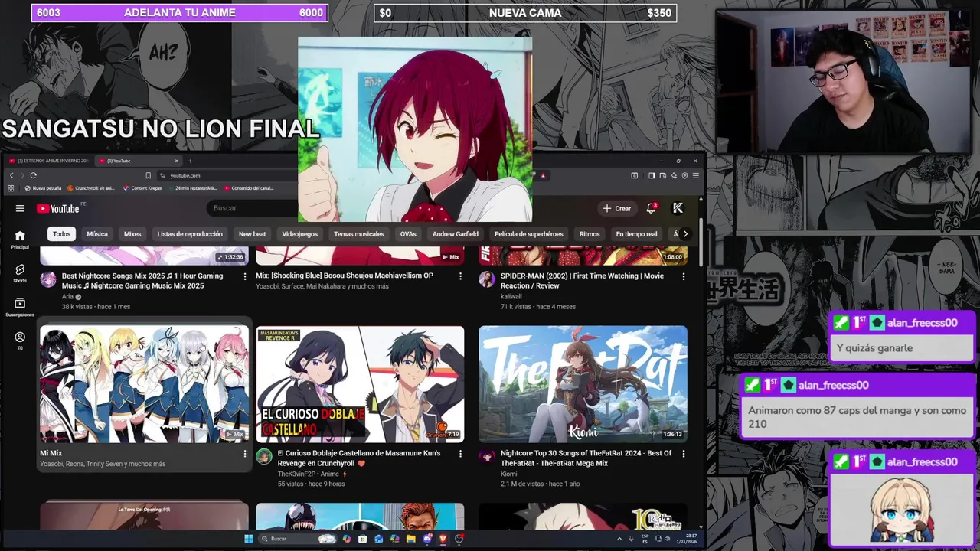Viewport: 980px width, 551px height.
Task: Select Listas de reproducción chip
Action: click(x=190, y=234)
